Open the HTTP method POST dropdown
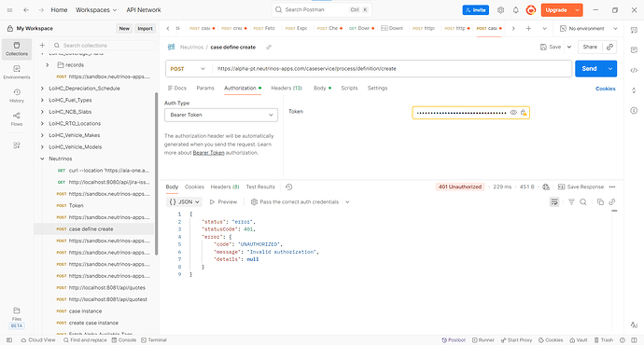This screenshot has width=644, height=345. tap(188, 69)
